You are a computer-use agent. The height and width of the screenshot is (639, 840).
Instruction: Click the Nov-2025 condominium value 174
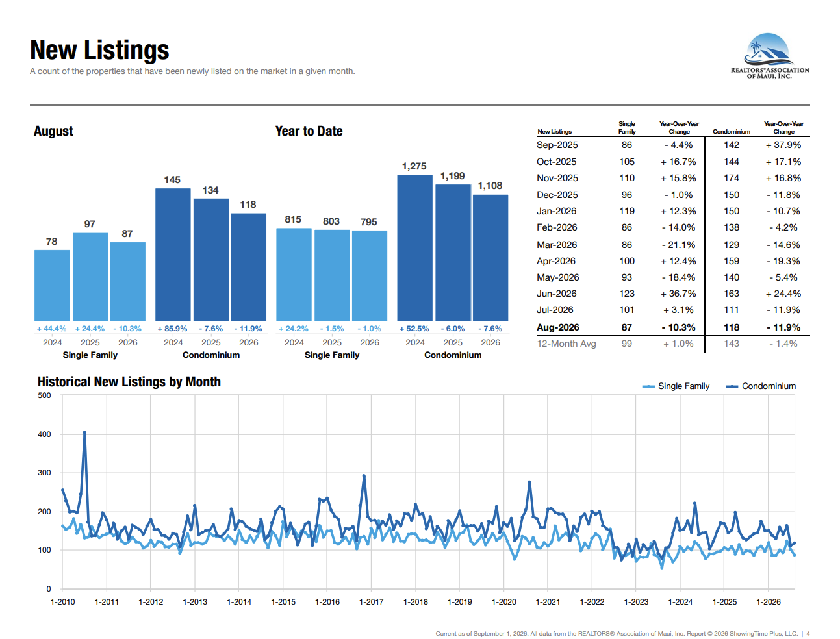(732, 178)
